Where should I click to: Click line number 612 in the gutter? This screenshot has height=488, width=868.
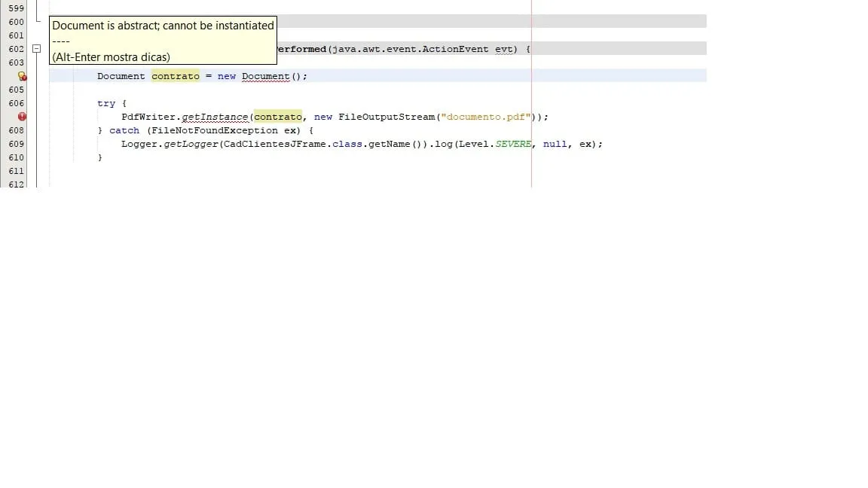click(16, 185)
